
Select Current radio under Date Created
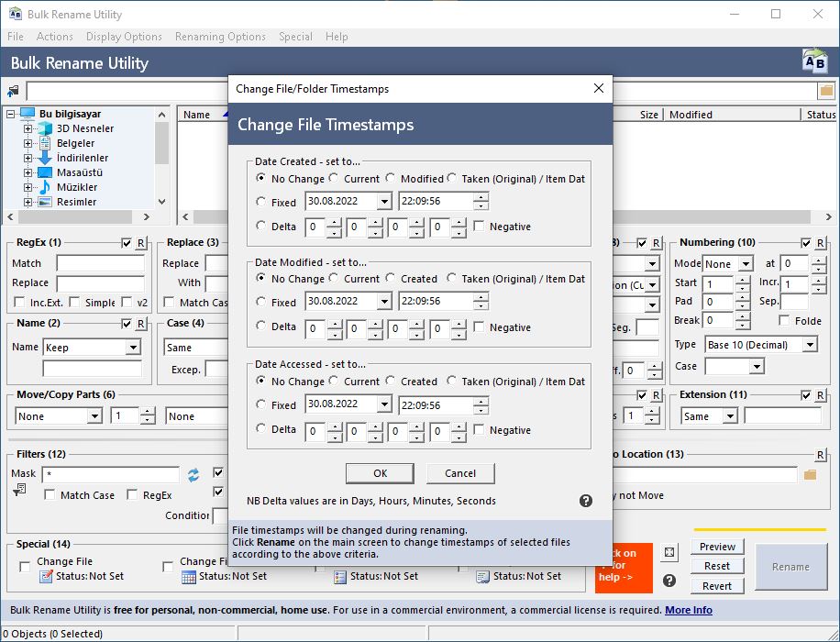(334, 177)
